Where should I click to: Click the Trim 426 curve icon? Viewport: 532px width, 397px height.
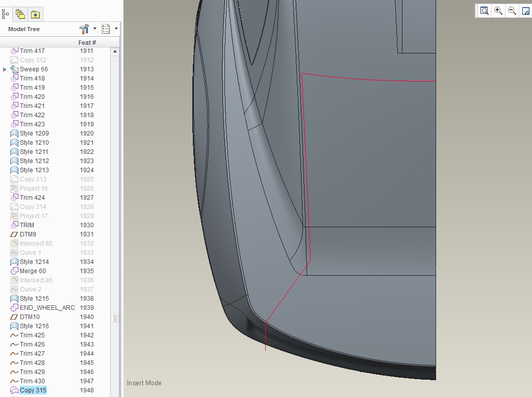coord(14,344)
